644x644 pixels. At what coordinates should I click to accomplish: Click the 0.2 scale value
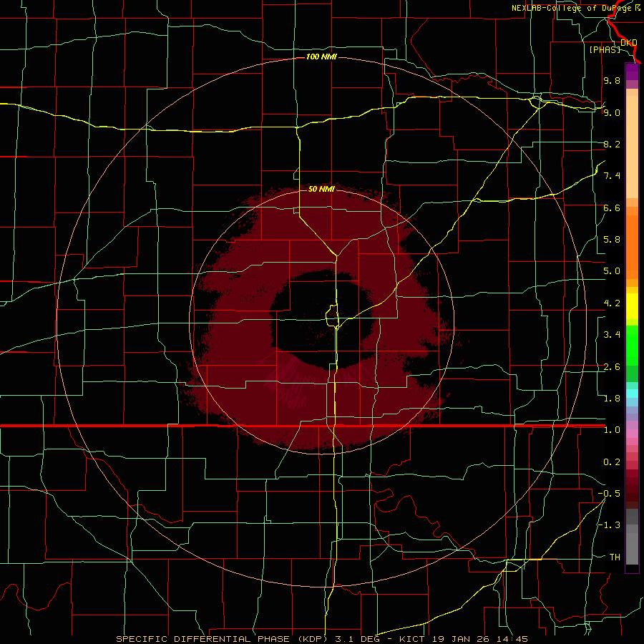(x=612, y=462)
